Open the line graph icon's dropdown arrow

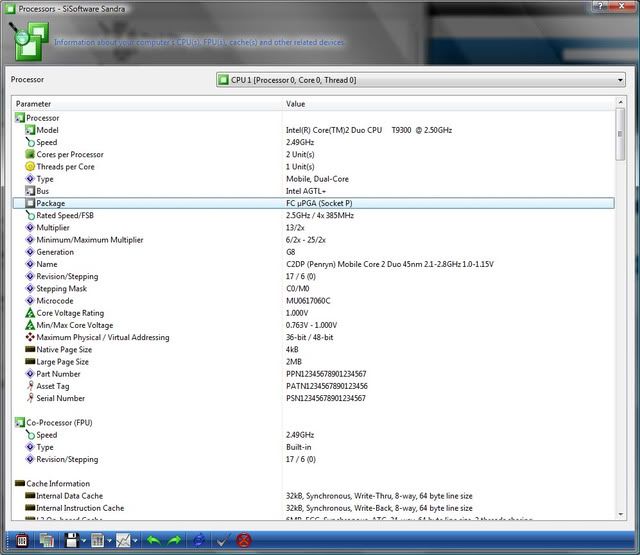coord(135,541)
